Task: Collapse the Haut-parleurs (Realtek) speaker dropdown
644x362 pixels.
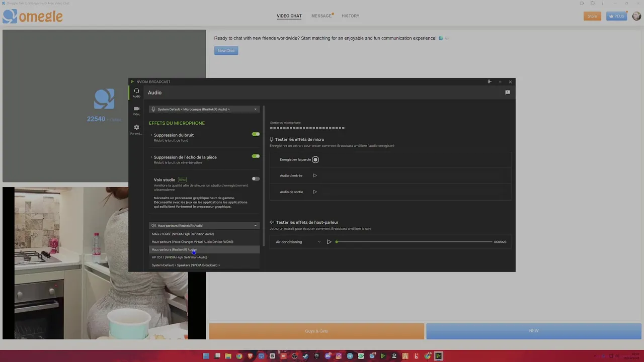Action: point(204,226)
